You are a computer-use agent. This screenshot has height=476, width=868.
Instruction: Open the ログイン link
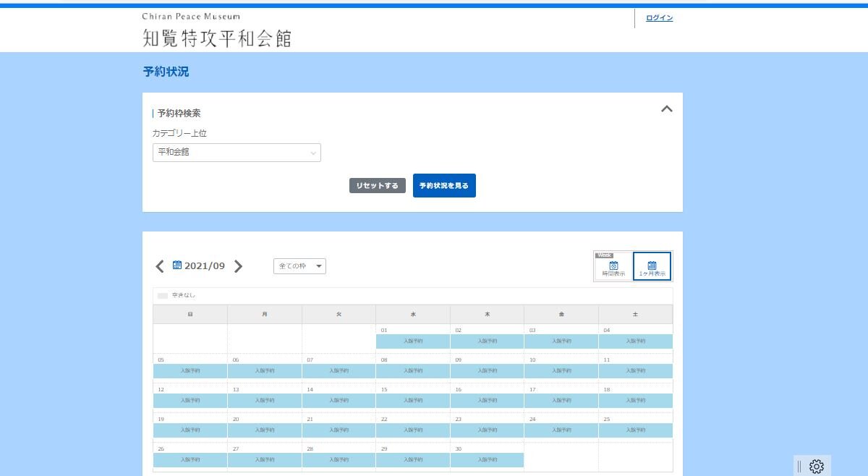pos(659,18)
